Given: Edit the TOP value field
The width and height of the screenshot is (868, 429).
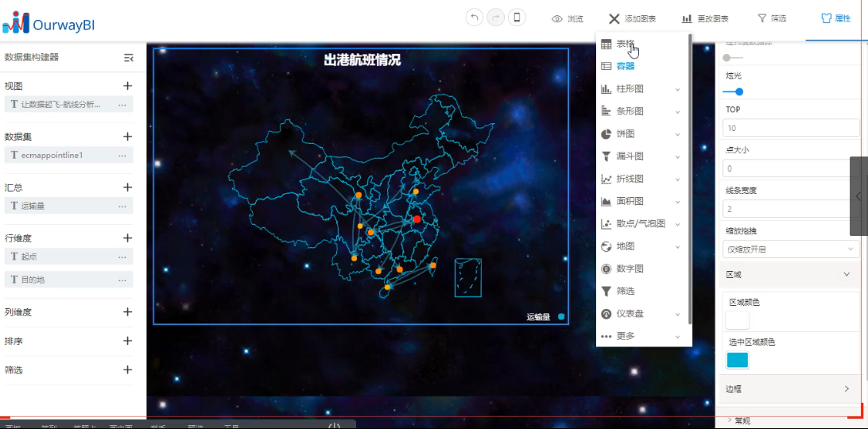Looking at the screenshot, I should (x=791, y=128).
